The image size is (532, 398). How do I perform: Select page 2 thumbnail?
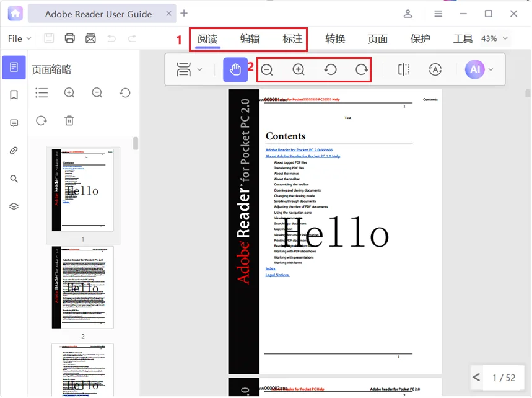tap(82, 287)
